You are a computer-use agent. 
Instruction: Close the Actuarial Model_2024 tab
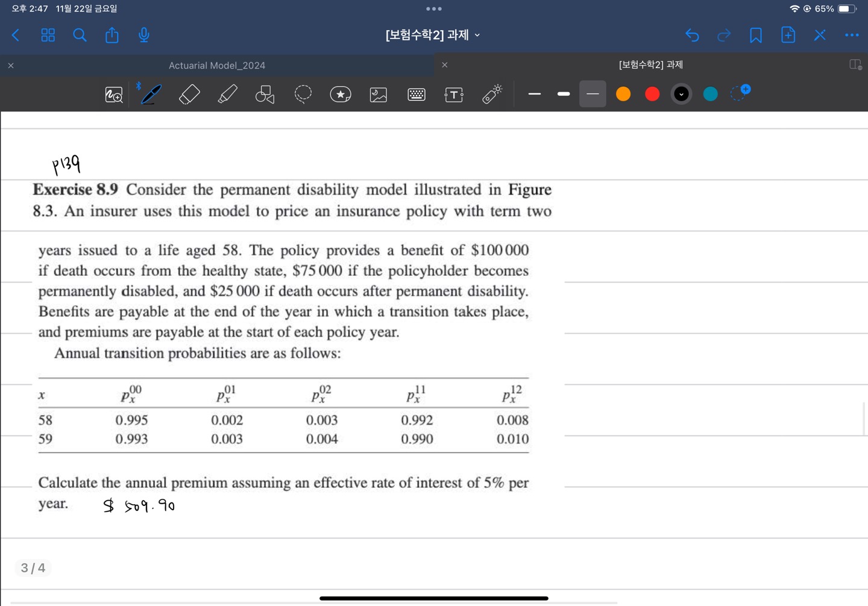click(11, 65)
